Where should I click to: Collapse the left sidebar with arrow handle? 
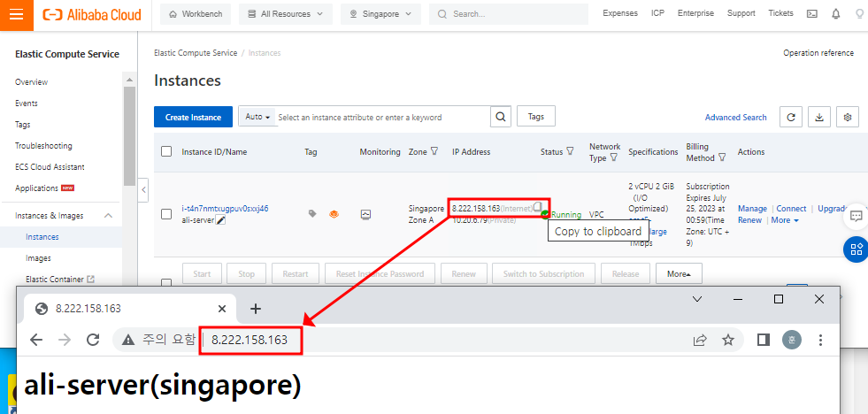click(143, 190)
